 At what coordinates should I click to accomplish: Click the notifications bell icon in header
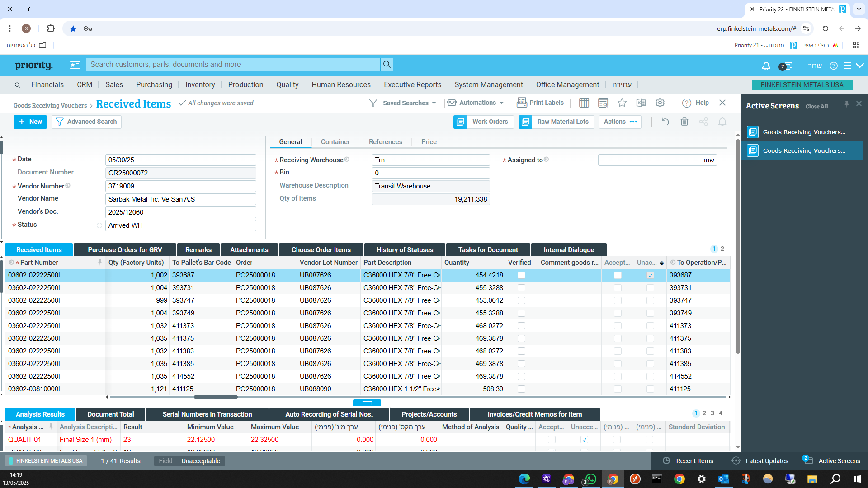[x=766, y=66]
